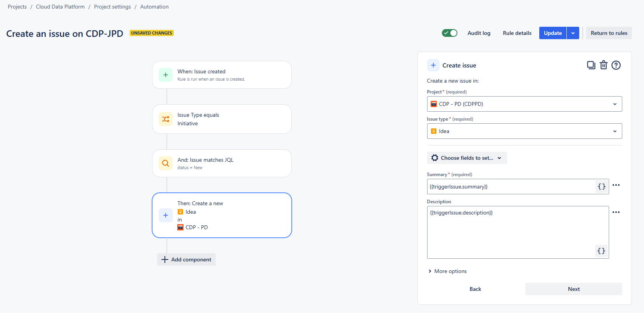Expand More options section
644x313 pixels.
point(447,271)
